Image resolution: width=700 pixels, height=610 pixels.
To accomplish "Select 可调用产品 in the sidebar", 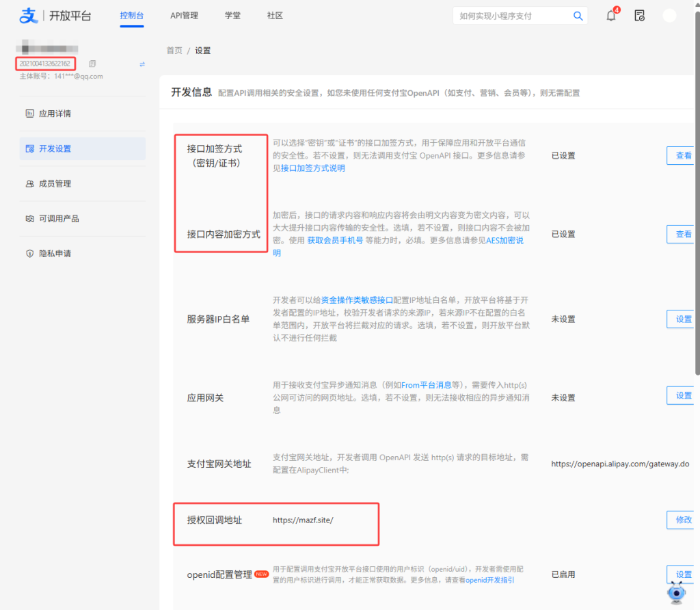I will pos(83,218).
